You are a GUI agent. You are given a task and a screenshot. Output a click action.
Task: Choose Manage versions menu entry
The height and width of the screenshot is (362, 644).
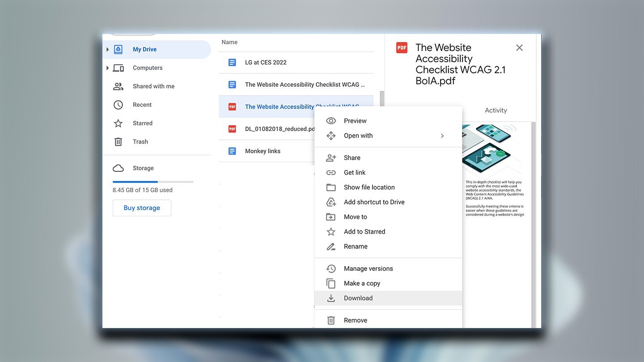pos(388,269)
